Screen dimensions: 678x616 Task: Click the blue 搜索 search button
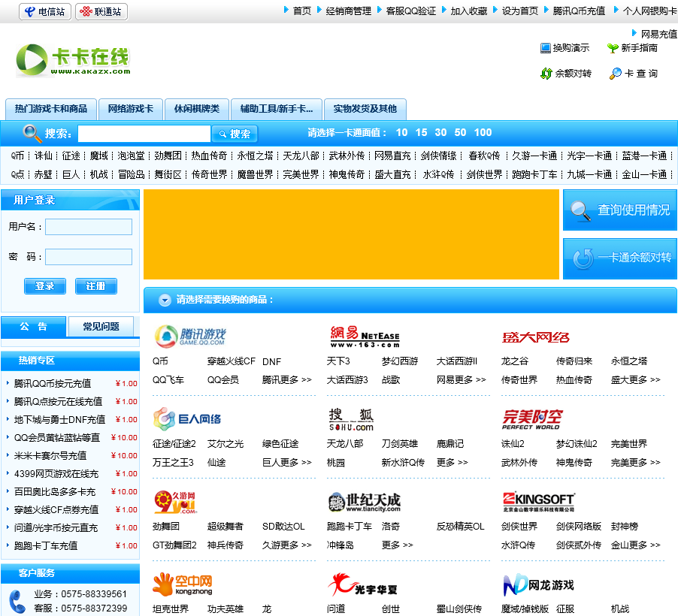pyautogui.click(x=235, y=134)
